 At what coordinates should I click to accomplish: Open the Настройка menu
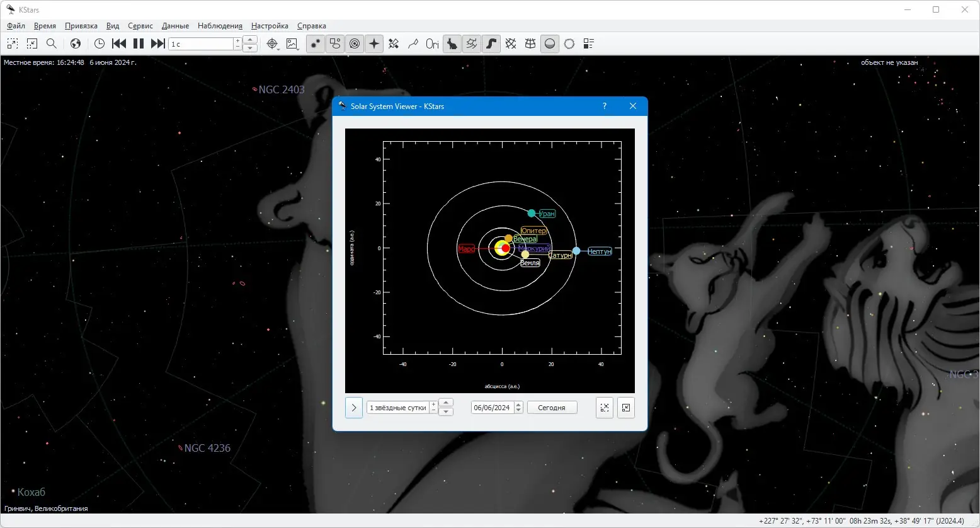point(270,26)
